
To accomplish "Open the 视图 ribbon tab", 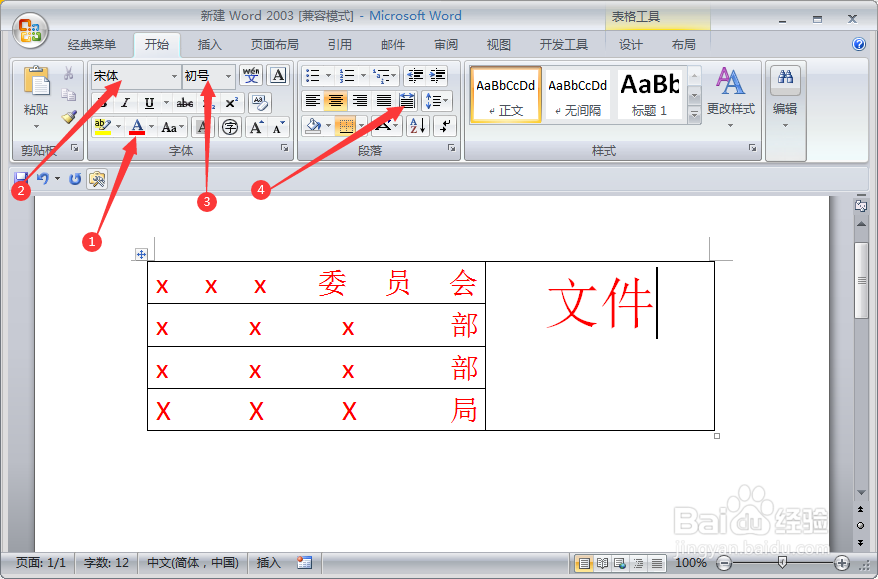I will (x=497, y=43).
